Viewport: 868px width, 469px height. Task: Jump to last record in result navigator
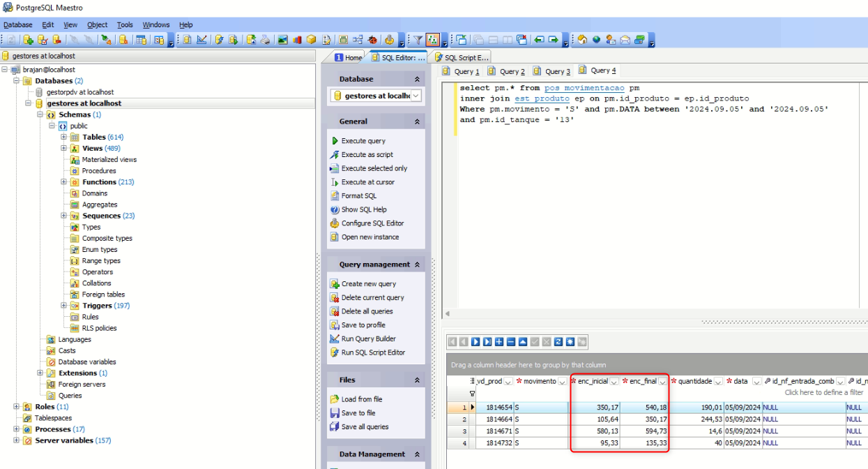pos(487,342)
